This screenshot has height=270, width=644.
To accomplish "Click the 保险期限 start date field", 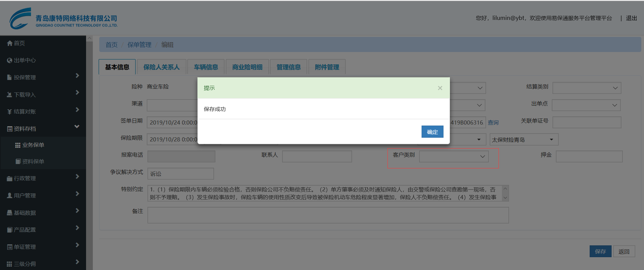I will [172, 139].
